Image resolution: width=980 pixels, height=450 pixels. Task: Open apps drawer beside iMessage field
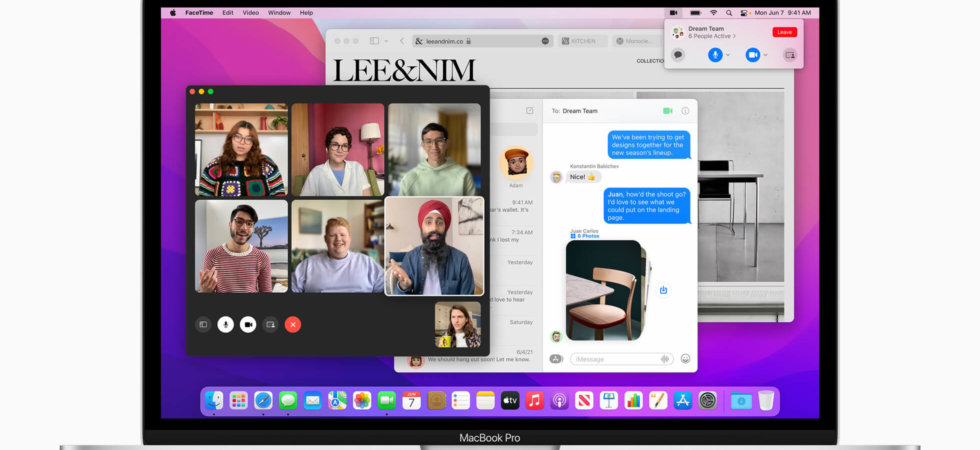pyautogui.click(x=556, y=359)
